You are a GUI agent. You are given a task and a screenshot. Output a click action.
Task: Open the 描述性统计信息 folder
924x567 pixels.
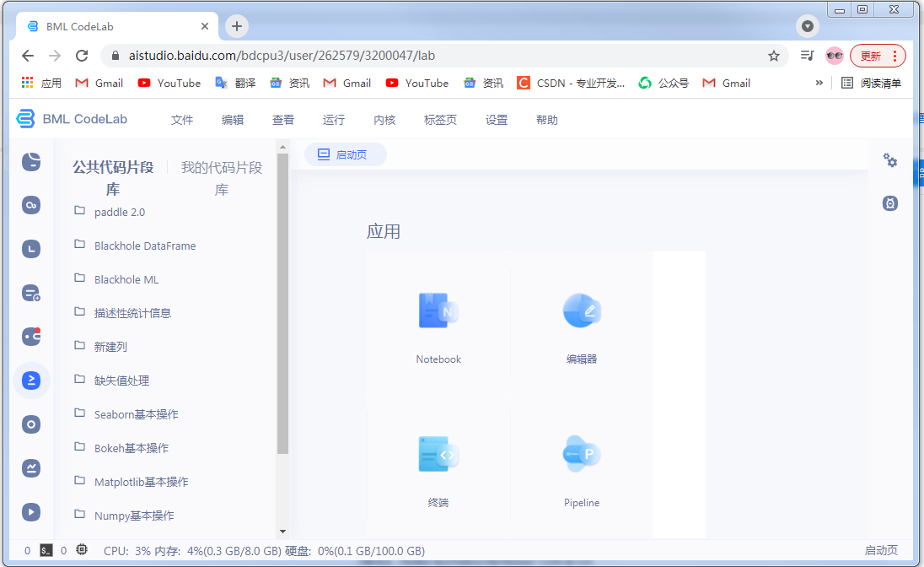[x=122, y=313]
